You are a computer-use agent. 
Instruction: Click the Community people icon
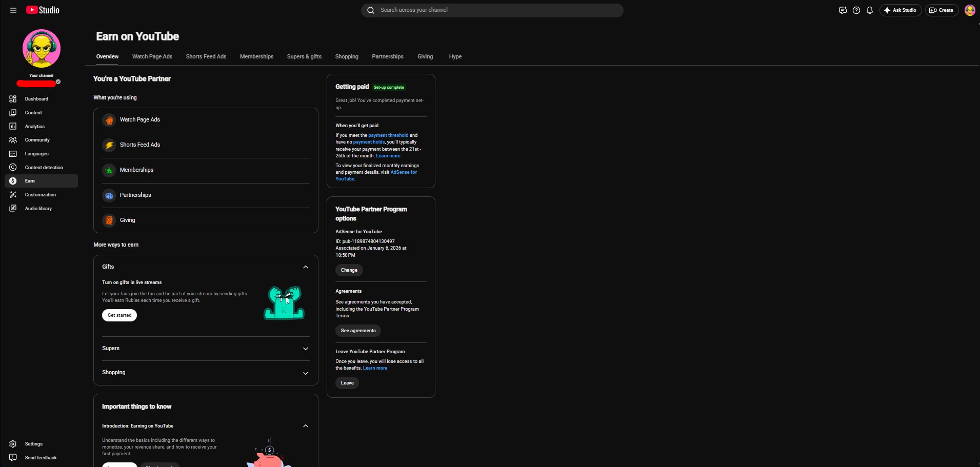point(13,140)
